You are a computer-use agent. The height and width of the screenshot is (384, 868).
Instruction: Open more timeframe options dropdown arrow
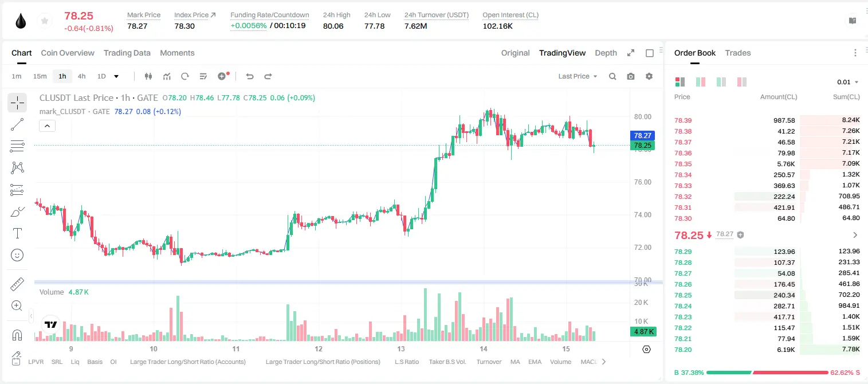pos(117,76)
